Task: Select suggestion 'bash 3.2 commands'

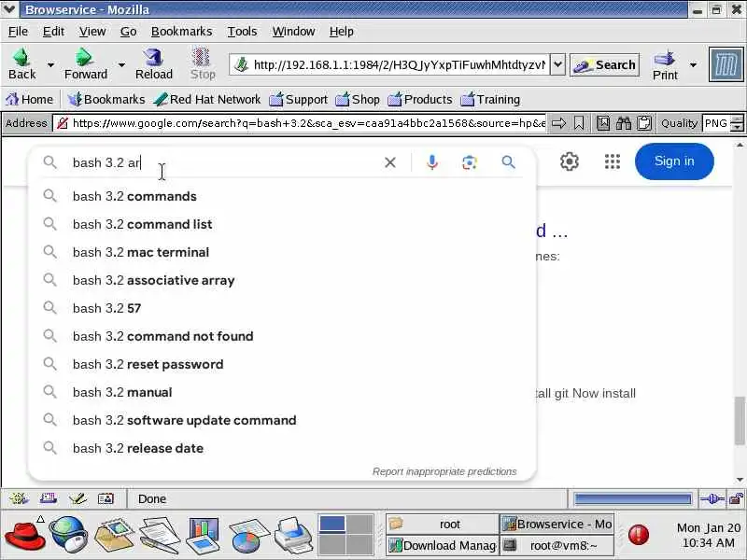Action: 282,196
